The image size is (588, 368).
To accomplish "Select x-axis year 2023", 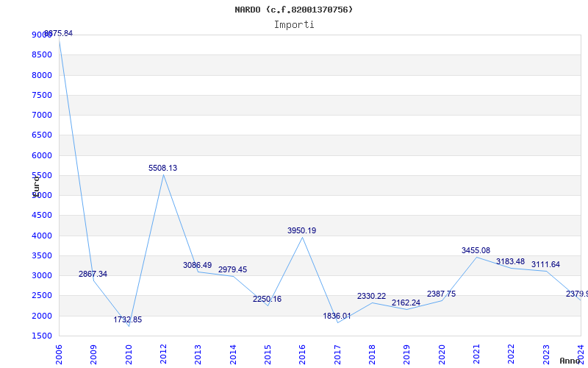I will coord(546,355).
